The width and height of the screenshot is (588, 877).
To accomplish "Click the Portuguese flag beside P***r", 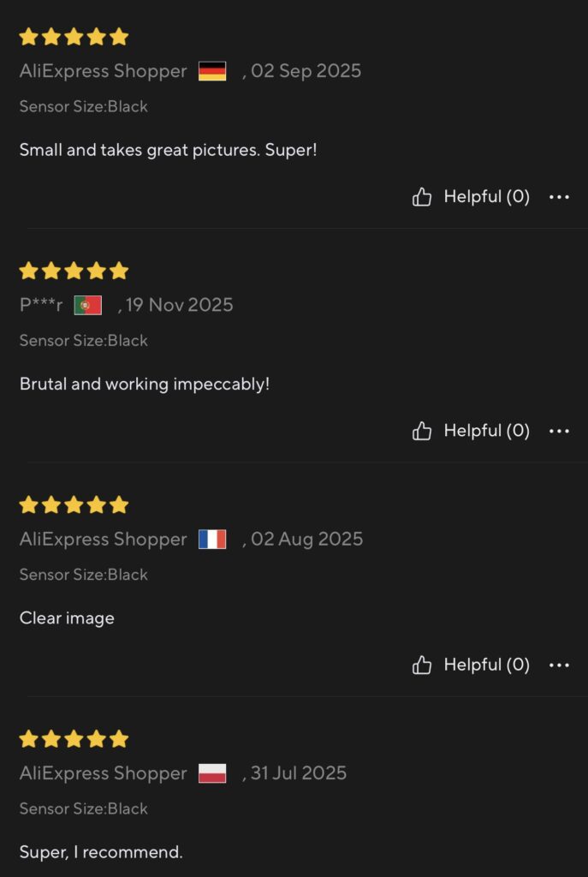I will (88, 305).
